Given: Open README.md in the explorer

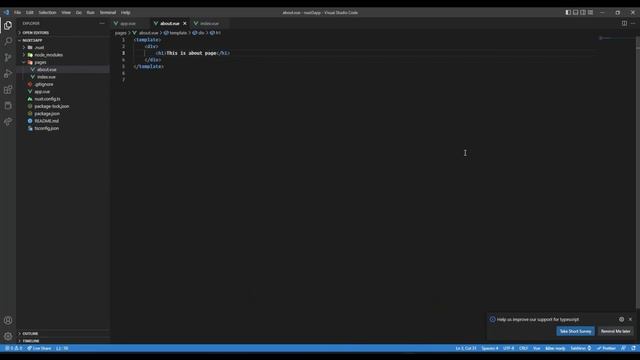Looking at the screenshot, I should point(63,121).
